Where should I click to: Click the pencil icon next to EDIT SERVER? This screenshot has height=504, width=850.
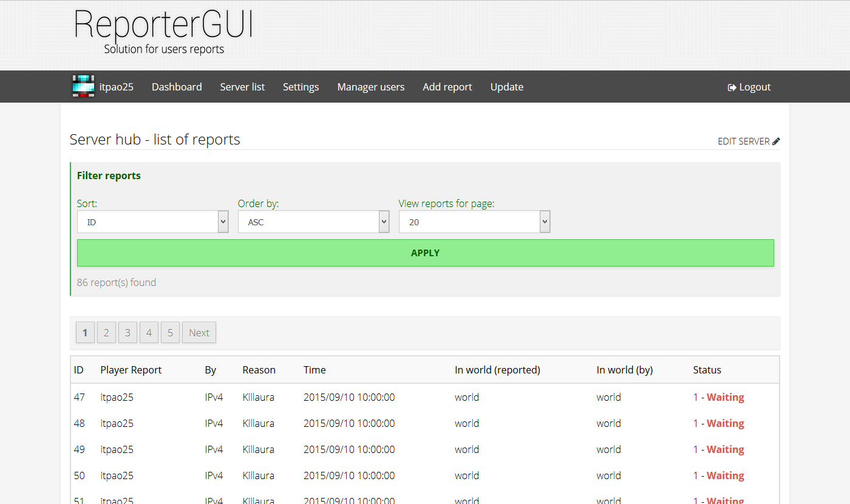tap(776, 140)
